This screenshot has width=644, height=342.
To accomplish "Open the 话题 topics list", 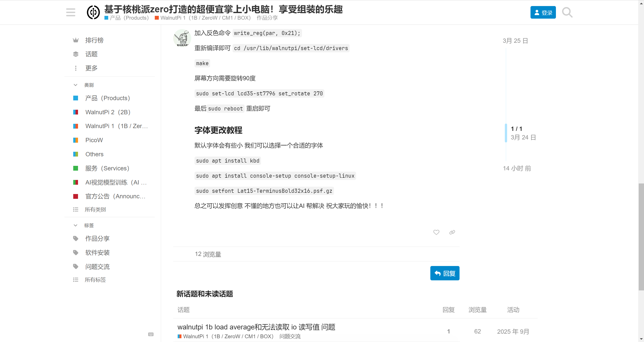I will [x=92, y=54].
